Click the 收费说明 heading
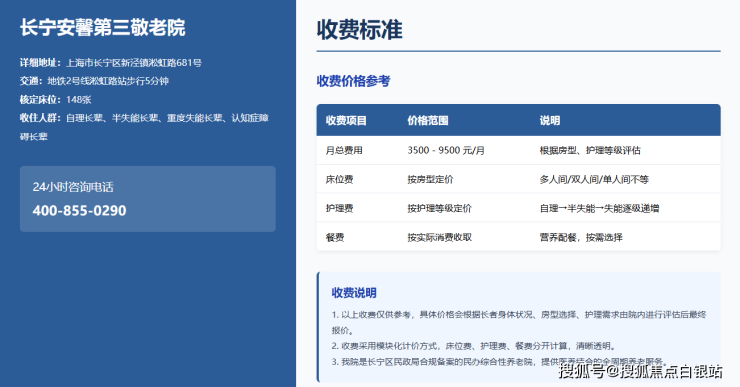The width and height of the screenshot is (740, 387). pyautogui.click(x=354, y=293)
